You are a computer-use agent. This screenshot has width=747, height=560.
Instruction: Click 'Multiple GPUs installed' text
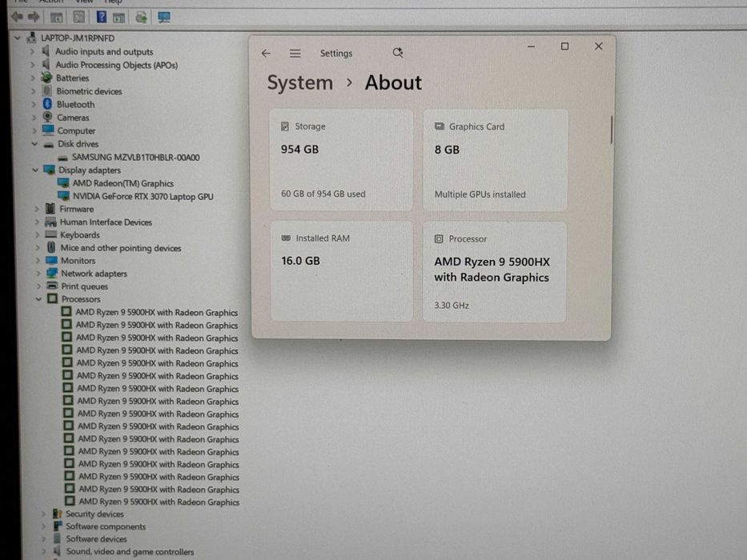480,194
